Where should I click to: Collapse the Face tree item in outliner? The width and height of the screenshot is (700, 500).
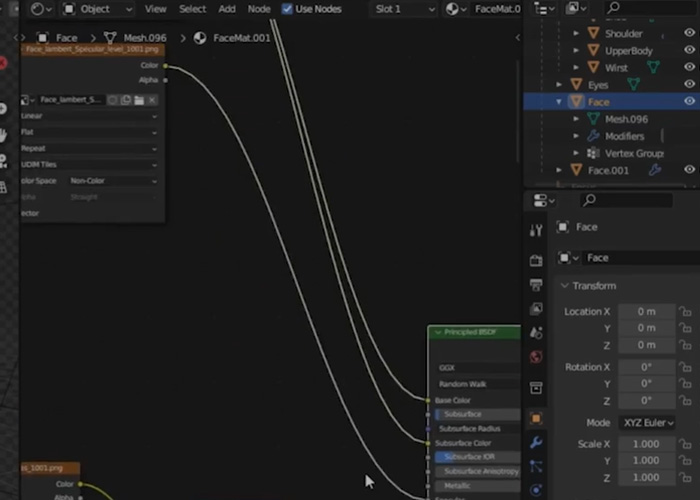point(559,102)
